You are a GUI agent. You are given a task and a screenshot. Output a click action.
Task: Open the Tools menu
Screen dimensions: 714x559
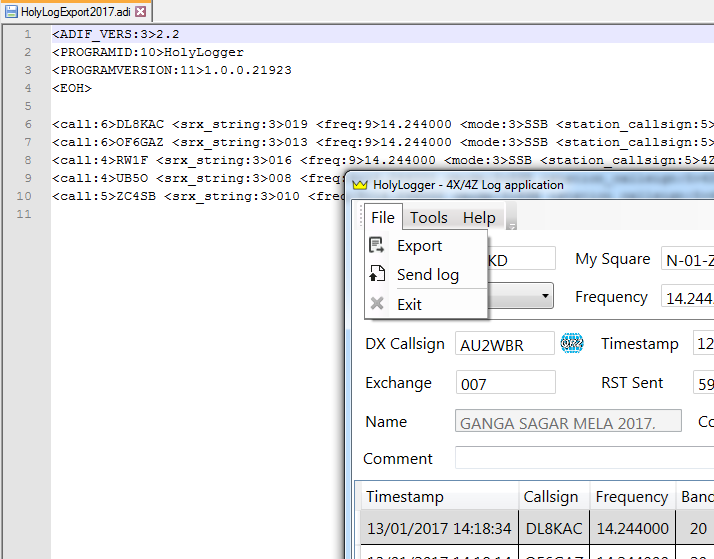pyautogui.click(x=428, y=218)
